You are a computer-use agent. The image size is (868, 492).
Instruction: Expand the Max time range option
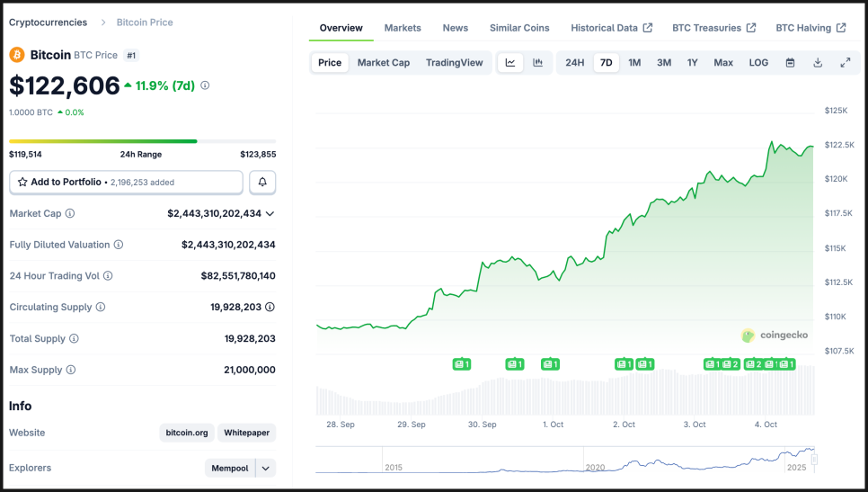pos(722,63)
